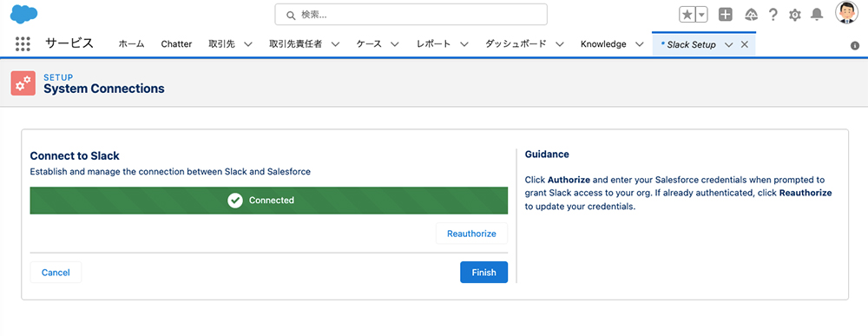Click the Reauthorize button
This screenshot has height=336, width=868.
point(471,234)
